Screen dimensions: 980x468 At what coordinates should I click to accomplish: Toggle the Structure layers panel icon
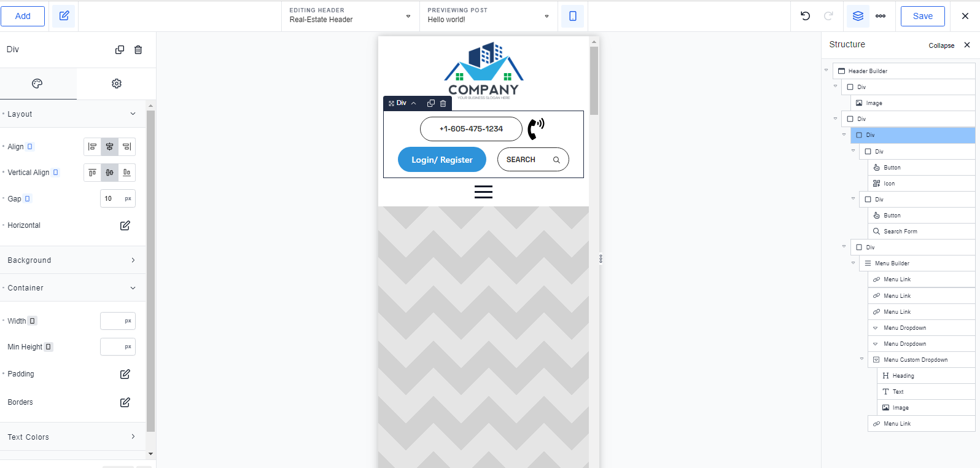click(858, 16)
